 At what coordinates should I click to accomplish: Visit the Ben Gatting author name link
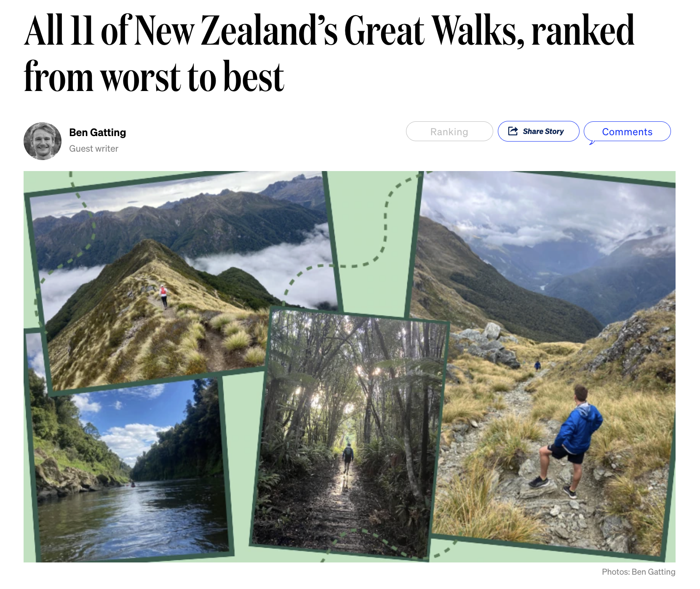[97, 132]
